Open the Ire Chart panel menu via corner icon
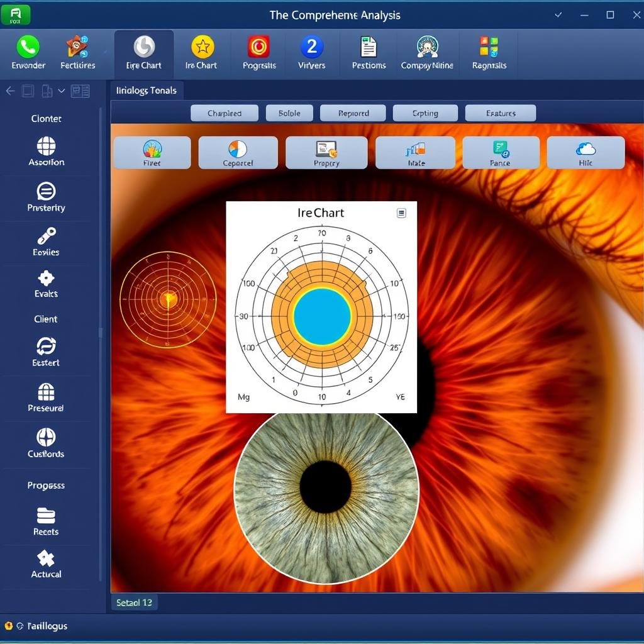 pyautogui.click(x=401, y=213)
